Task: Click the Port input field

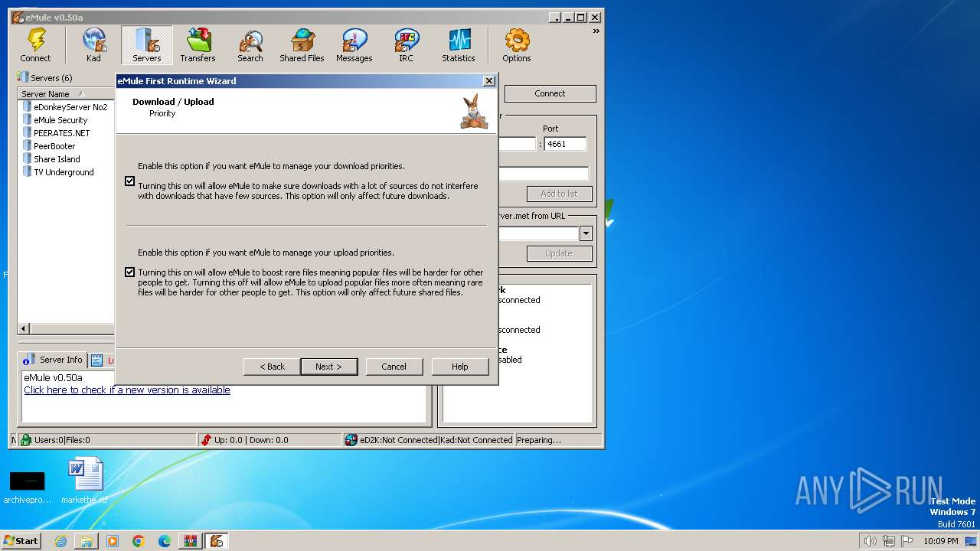Action: [x=565, y=144]
